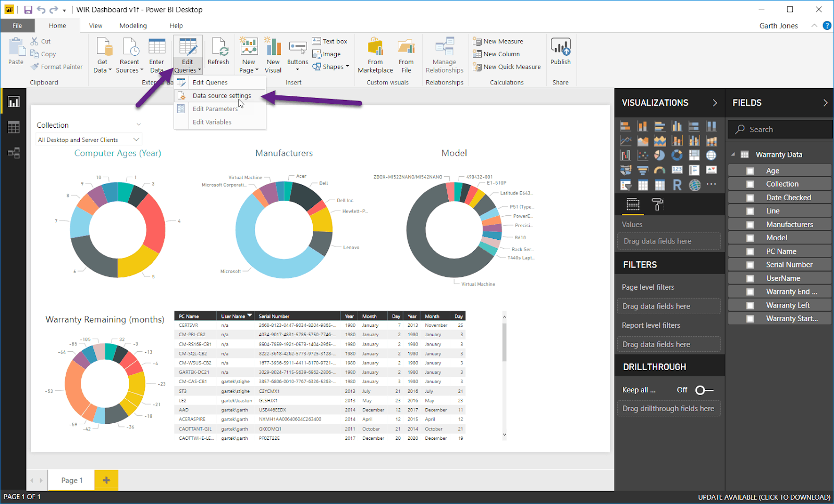Click the fields Search box

pos(779,129)
